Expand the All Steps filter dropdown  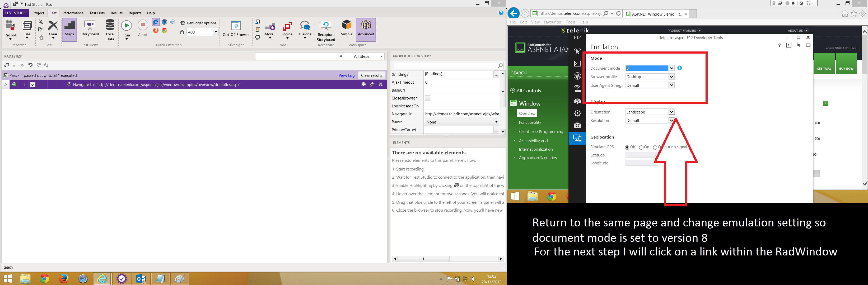click(368, 56)
